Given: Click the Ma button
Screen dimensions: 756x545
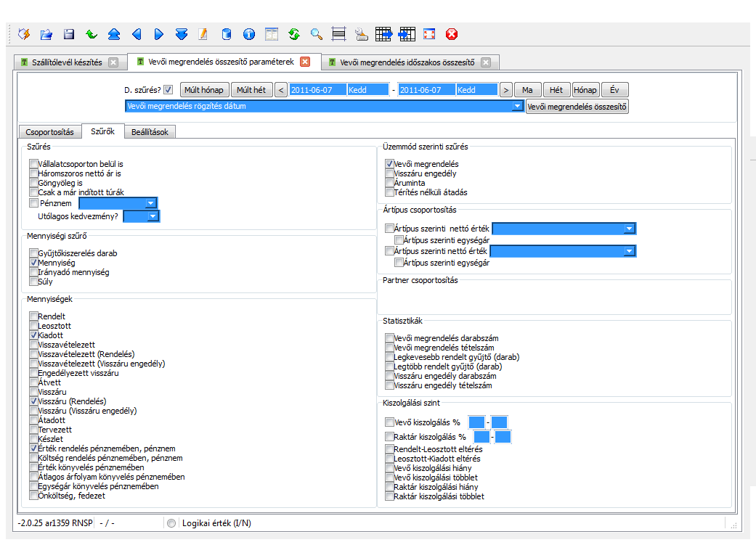Looking at the screenshot, I should tap(527, 90).
